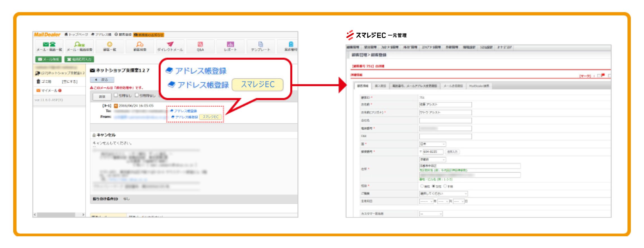Click the envelope icon beside the ネットショップ支援室127 title
Screen dimensions: 644x248
point(92,70)
